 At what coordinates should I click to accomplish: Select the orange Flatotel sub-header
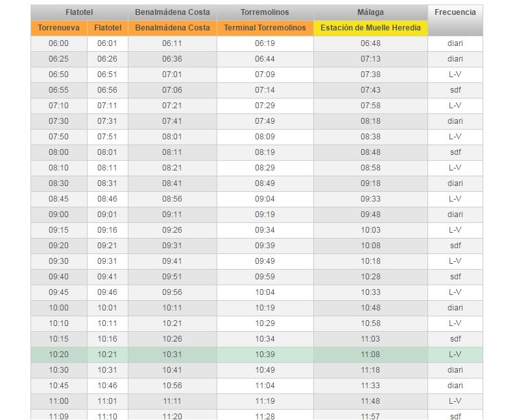point(107,28)
